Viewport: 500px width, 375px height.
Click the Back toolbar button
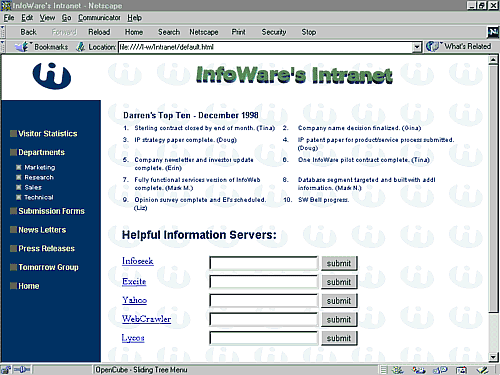(x=28, y=32)
